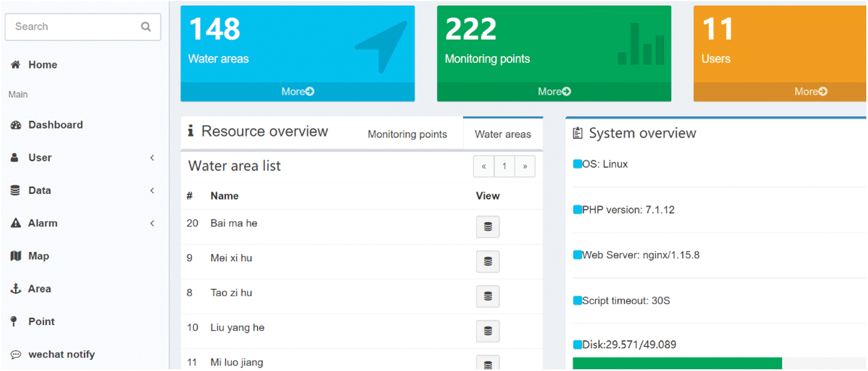Switch to the Monitoring points tab
The height and width of the screenshot is (371, 868).
tap(407, 134)
